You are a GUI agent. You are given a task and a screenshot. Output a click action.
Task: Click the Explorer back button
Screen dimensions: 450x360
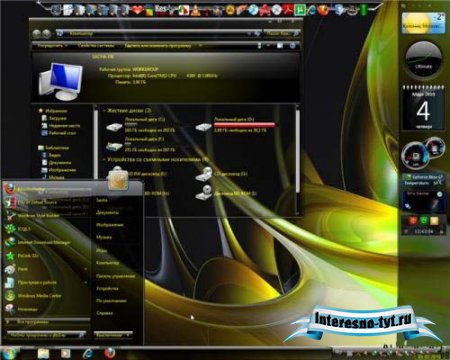(x=37, y=33)
